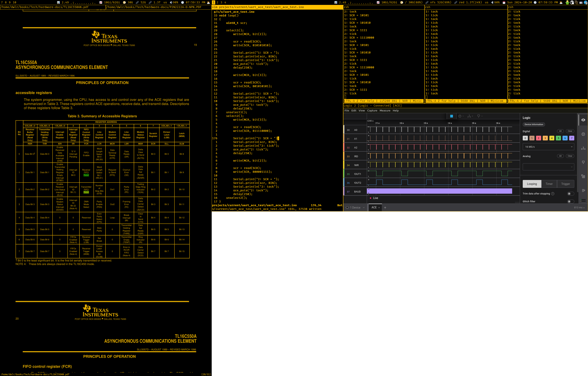Open the empty Analog sample rate dropdown
Viewport: 588px width, 376px height.
(x=548, y=167)
